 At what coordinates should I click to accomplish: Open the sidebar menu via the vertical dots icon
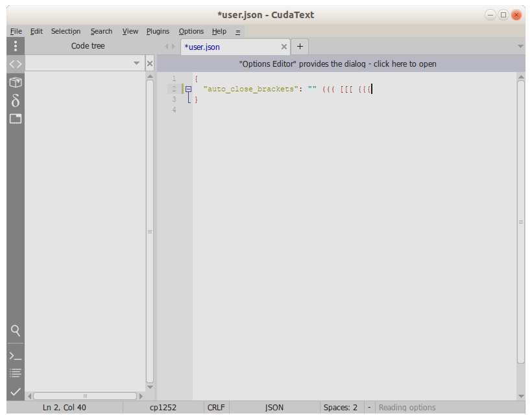tap(15, 45)
